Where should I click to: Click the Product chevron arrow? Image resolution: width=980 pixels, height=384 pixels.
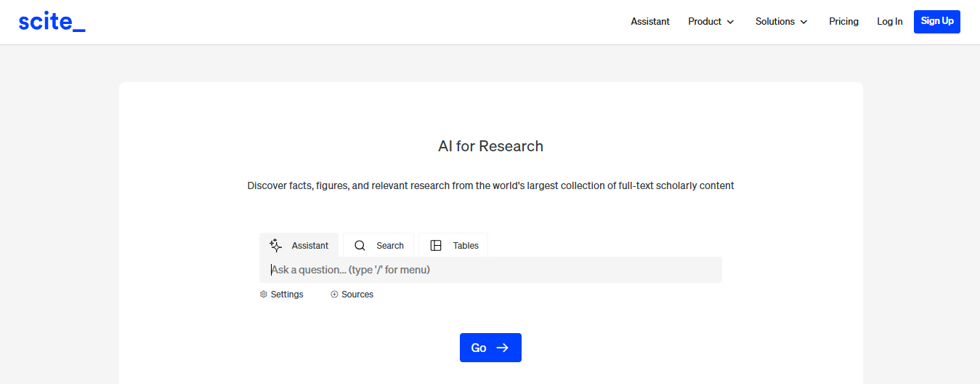pos(730,22)
